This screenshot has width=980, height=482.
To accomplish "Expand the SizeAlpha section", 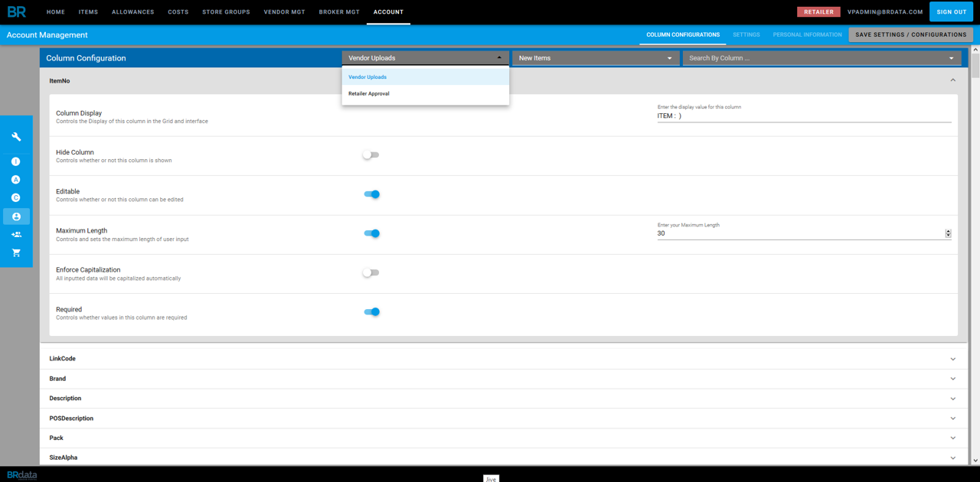I will [503, 458].
